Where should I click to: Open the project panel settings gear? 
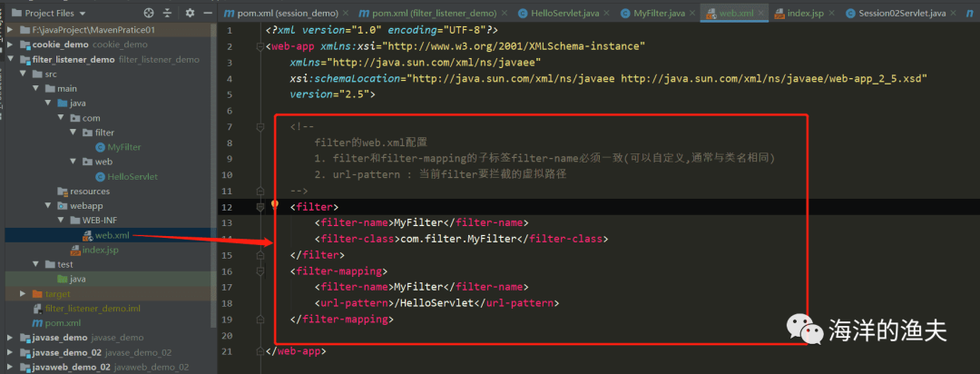190,13
